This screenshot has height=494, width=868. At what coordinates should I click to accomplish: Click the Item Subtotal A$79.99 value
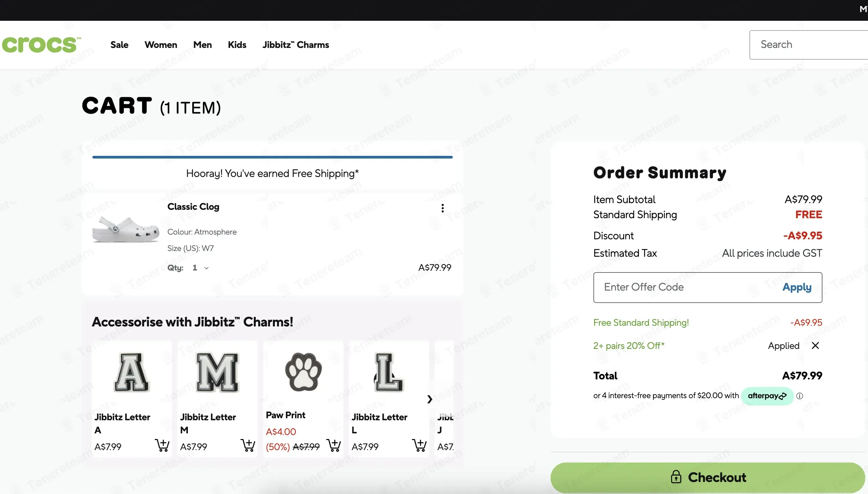(803, 199)
